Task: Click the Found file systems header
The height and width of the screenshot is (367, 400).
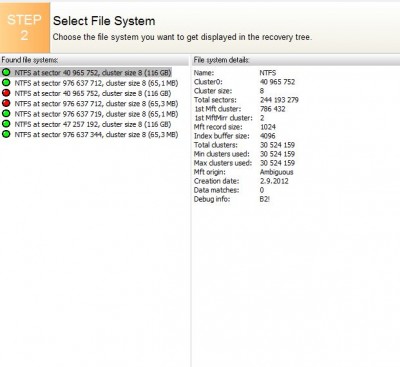Action: tap(30, 60)
